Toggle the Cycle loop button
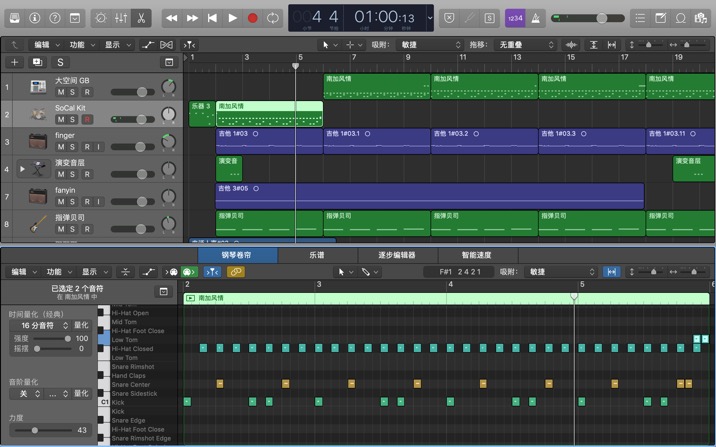The image size is (716, 447). (x=273, y=18)
